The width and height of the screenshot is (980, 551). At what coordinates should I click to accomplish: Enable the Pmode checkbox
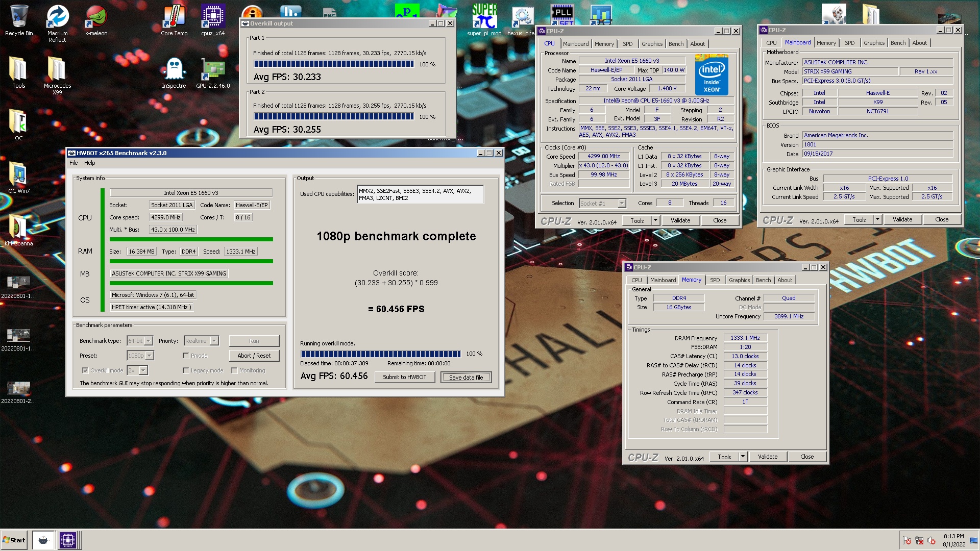186,356
